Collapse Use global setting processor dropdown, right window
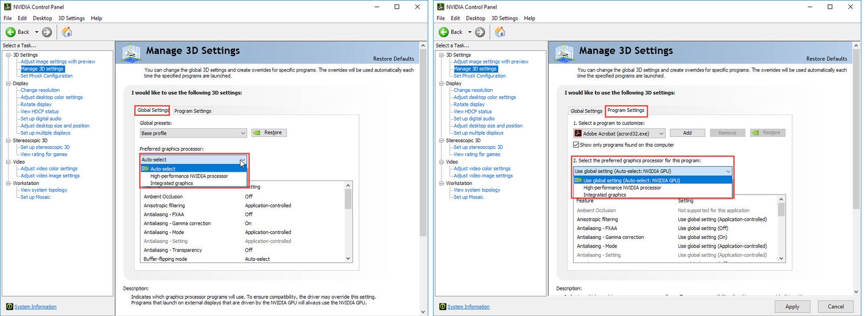 tap(728, 171)
